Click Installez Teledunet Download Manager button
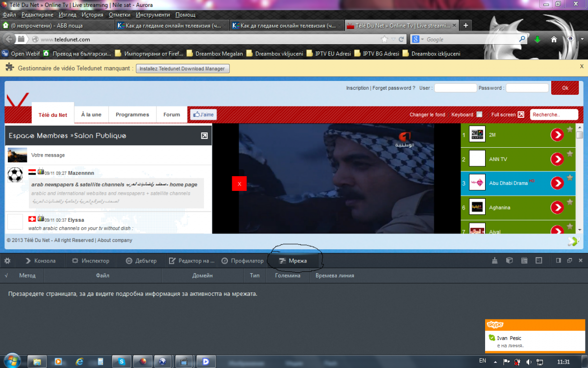 (182, 69)
